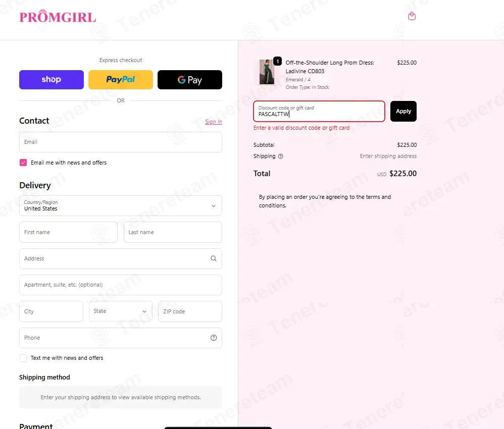Click the Express checkout label
This screenshot has height=429, width=504.
(121, 60)
